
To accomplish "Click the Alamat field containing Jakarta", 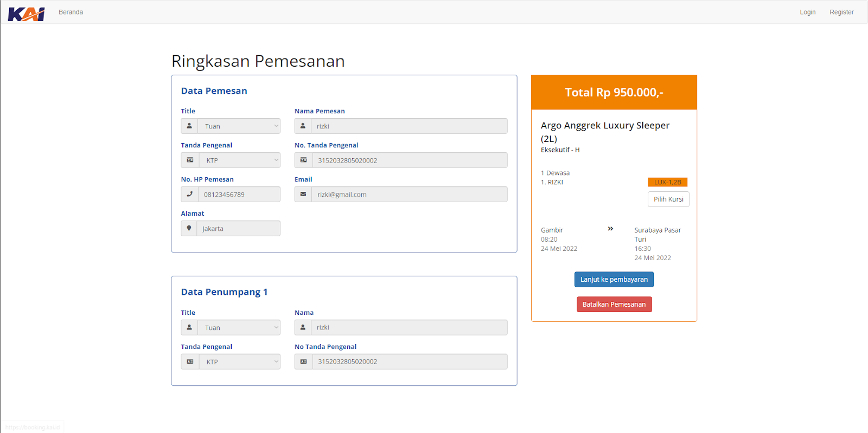I will pos(239,228).
